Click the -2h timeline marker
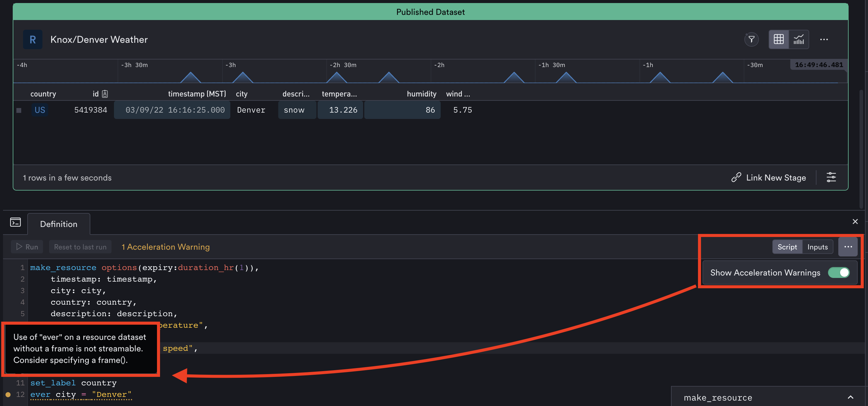The width and height of the screenshot is (868, 406). (439, 65)
